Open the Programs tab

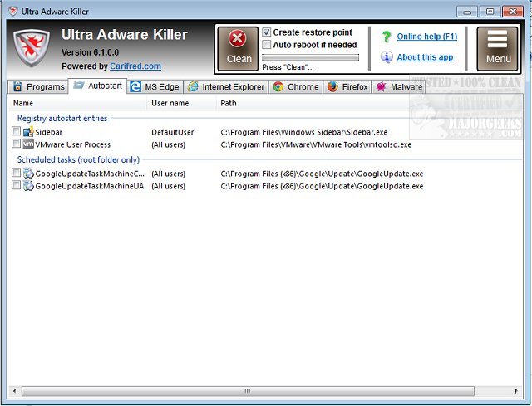[x=38, y=86]
